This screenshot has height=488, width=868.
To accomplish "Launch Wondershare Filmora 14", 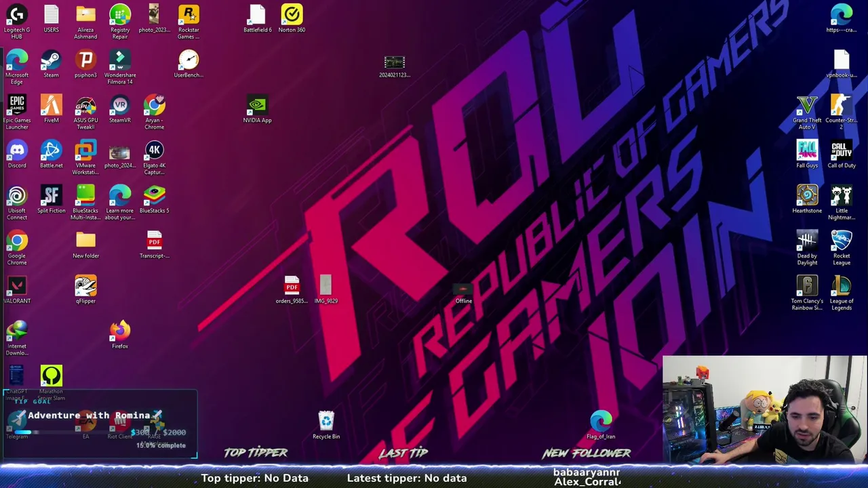I will coord(120,66).
